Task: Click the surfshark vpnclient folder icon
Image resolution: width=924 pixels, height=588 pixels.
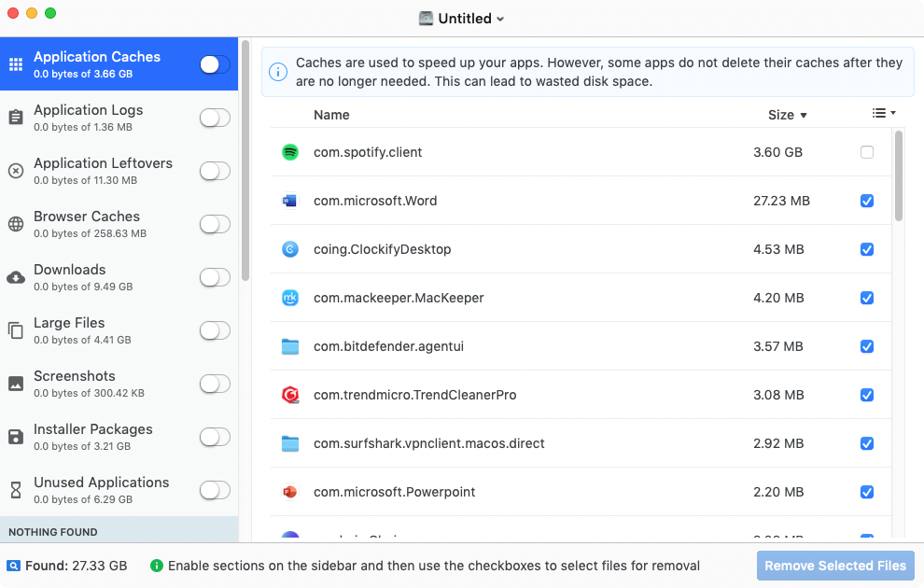Action: coord(290,443)
